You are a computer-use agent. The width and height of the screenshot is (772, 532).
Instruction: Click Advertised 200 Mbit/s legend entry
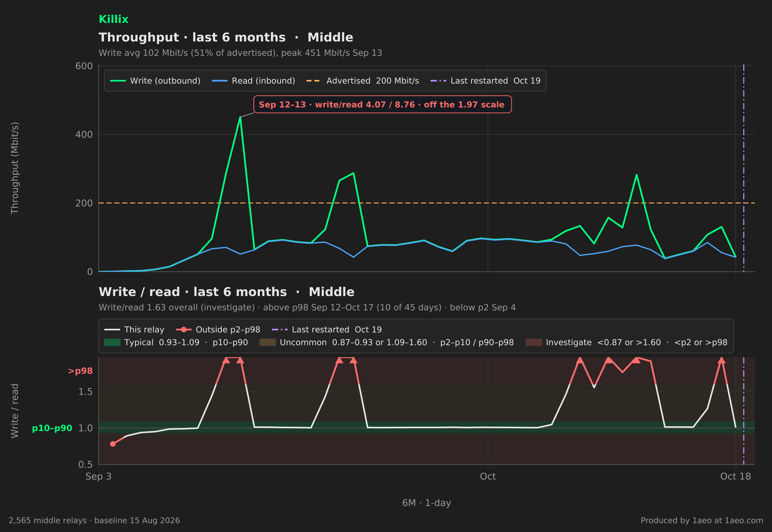362,81
